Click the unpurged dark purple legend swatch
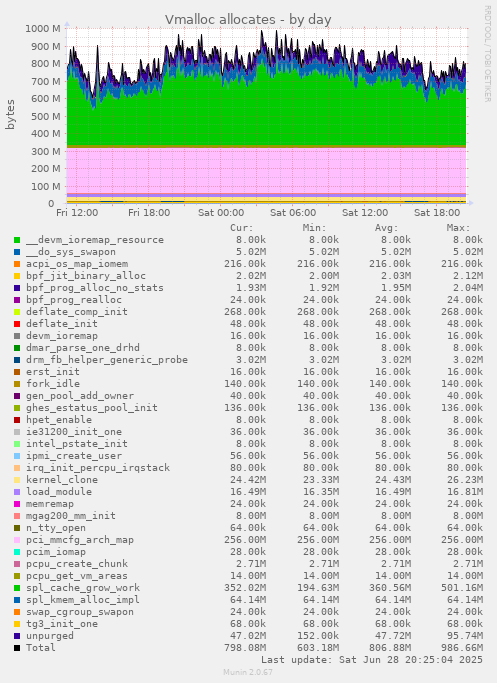The image size is (497, 683). click(x=17, y=636)
